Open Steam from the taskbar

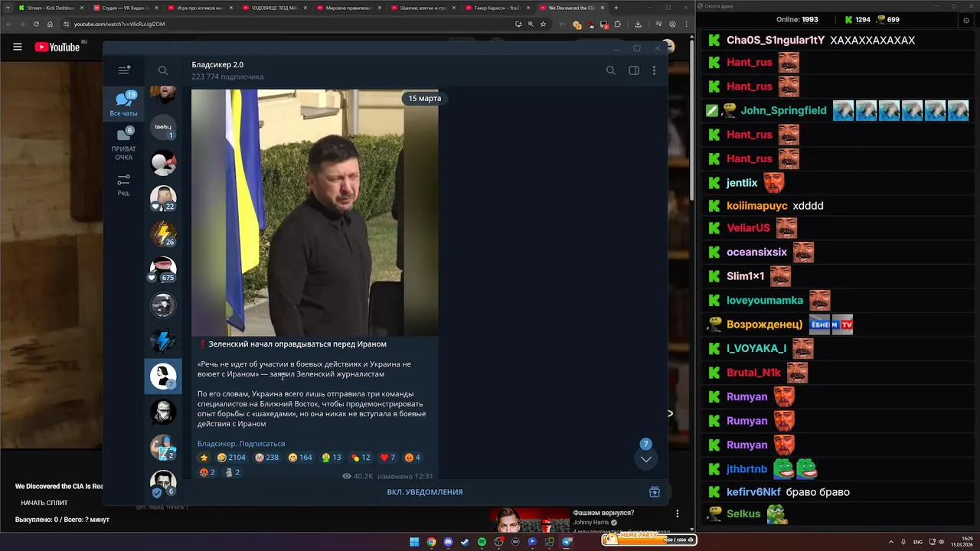pos(465,542)
